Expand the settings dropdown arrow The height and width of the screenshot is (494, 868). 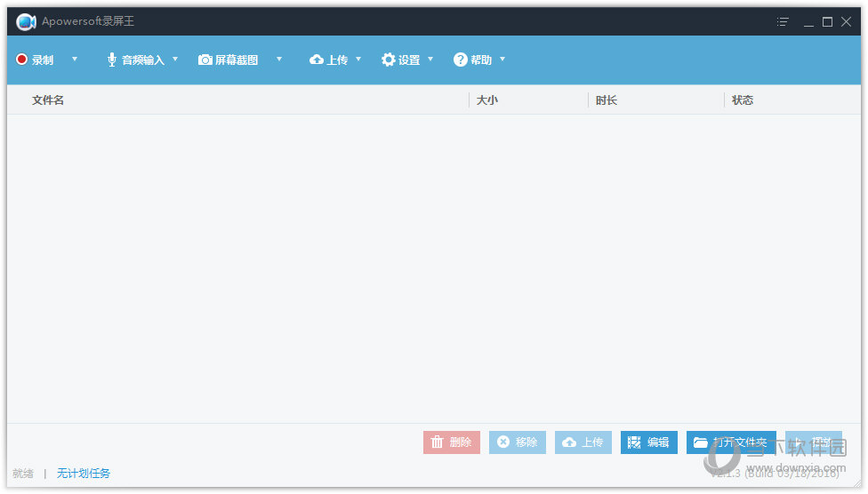(x=430, y=59)
